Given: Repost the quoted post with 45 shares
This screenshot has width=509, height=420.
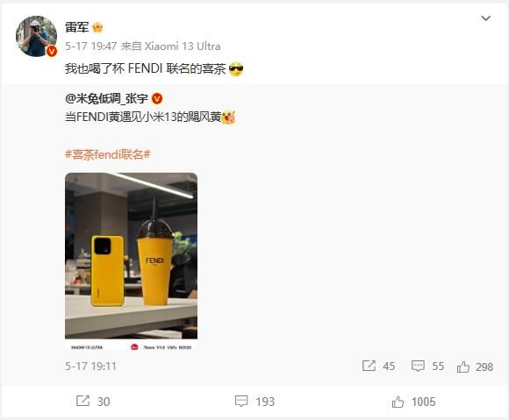Looking at the screenshot, I should (x=378, y=367).
